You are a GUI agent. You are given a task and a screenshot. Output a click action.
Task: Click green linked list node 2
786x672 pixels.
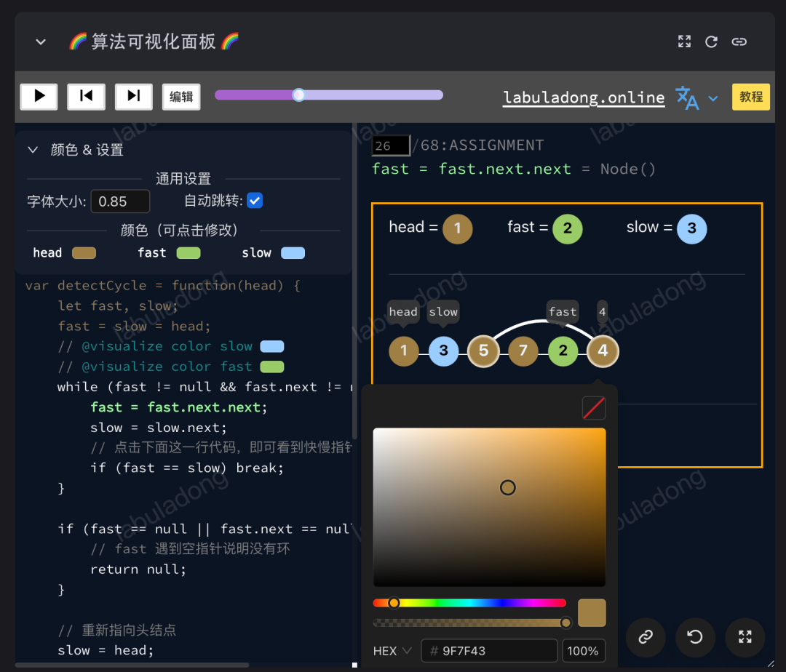tap(563, 351)
